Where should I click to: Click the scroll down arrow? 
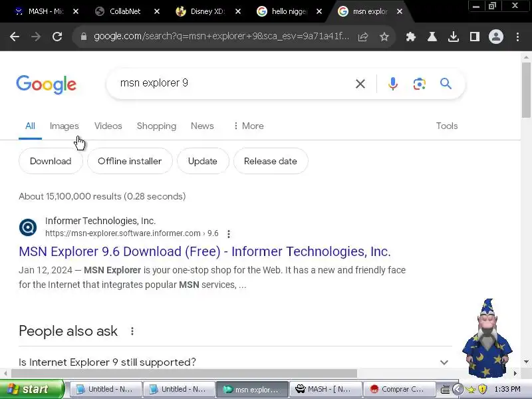point(526,362)
